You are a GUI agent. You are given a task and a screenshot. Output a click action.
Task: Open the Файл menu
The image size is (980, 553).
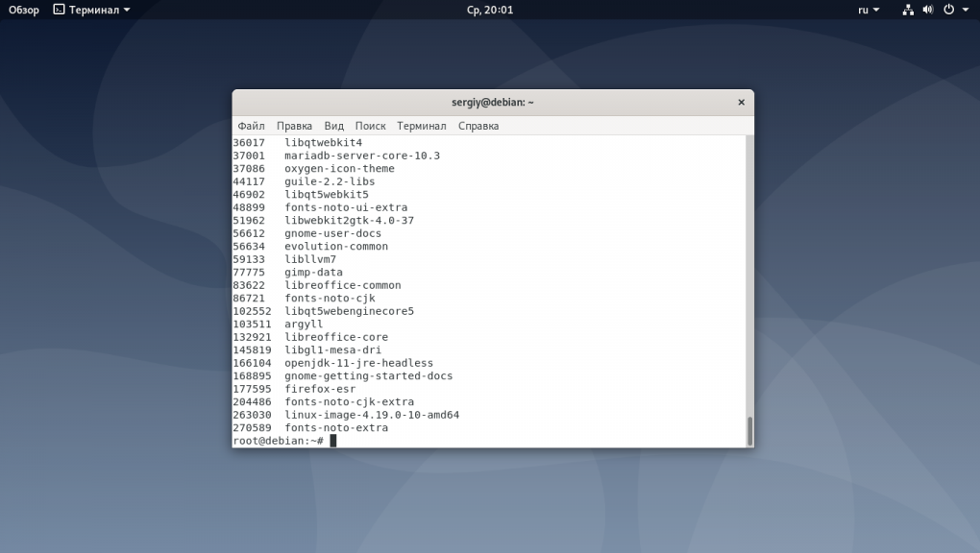pos(251,126)
